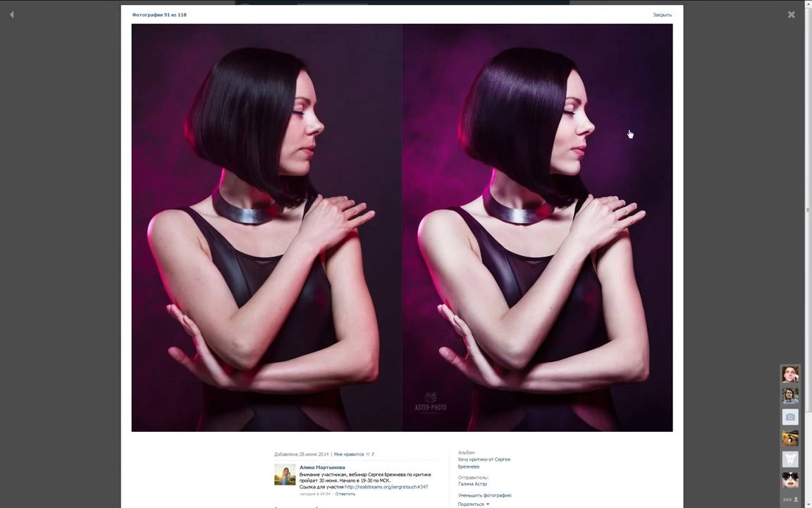Open chat with the long-haired man avatar in sidebar
This screenshot has height=508, width=812.
tap(789, 396)
